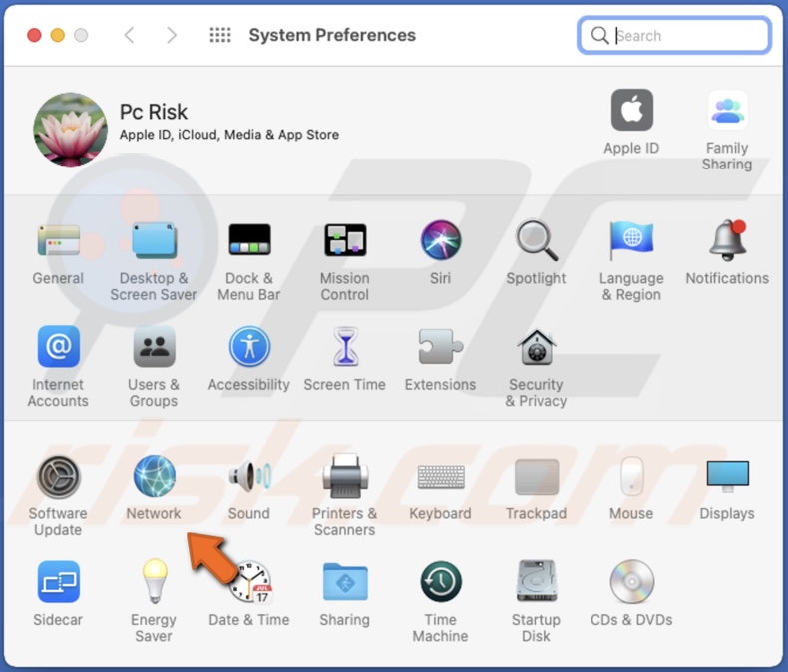
Task: Show all preferences via grid button
Action: point(220,35)
